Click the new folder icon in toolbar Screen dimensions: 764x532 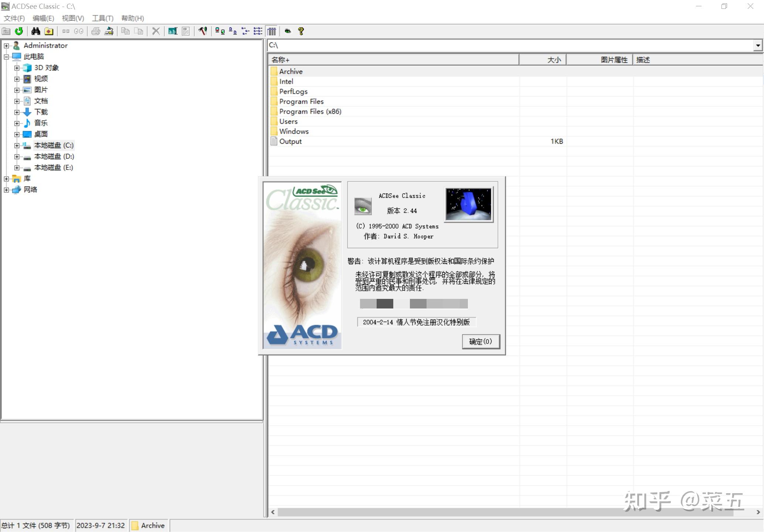tap(49, 31)
